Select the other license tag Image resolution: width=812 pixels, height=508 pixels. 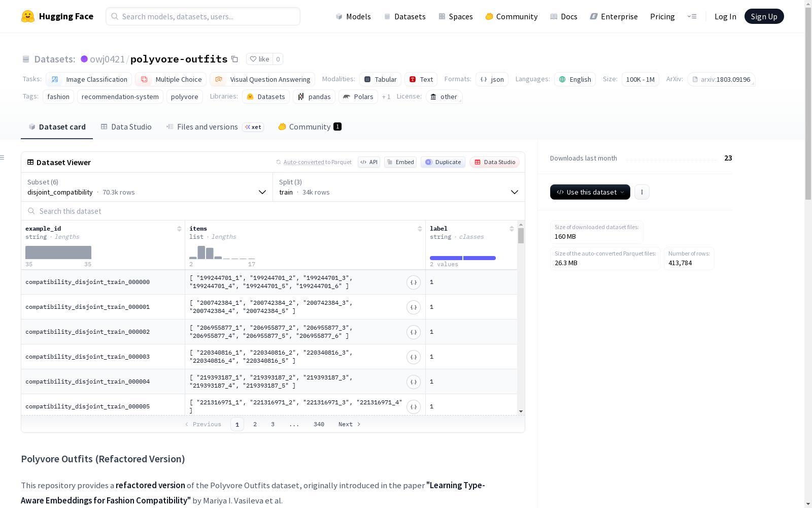point(444,97)
